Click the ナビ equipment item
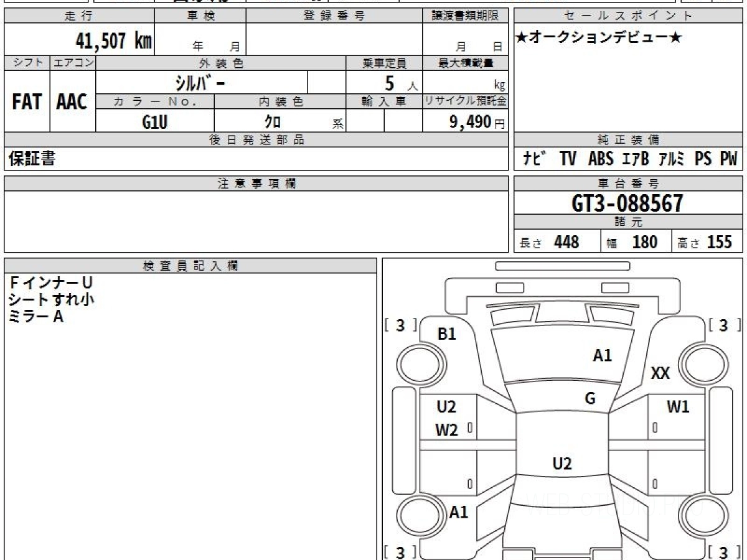 (x=535, y=159)
